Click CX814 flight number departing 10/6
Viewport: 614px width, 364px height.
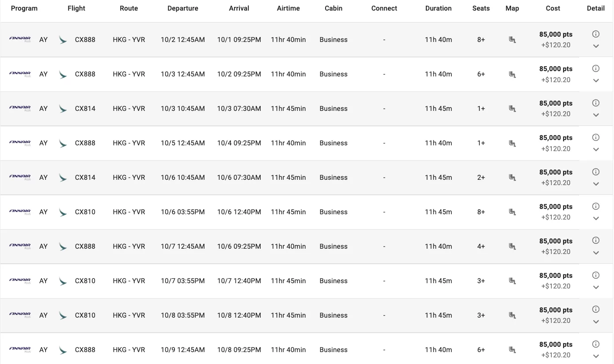pos(85,178)
